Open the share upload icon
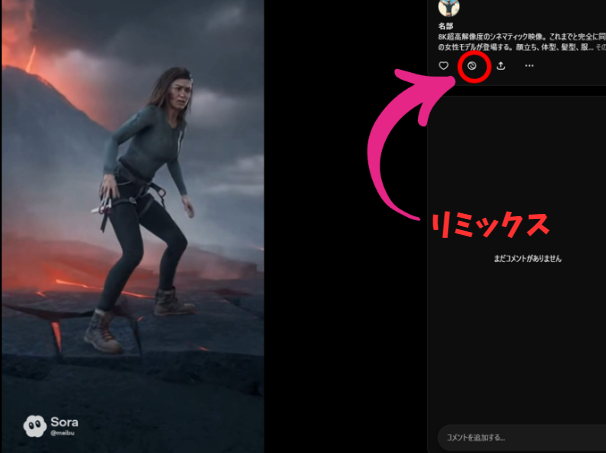The image size is (606, 453). pyautogui.click(x=500, y=66)
